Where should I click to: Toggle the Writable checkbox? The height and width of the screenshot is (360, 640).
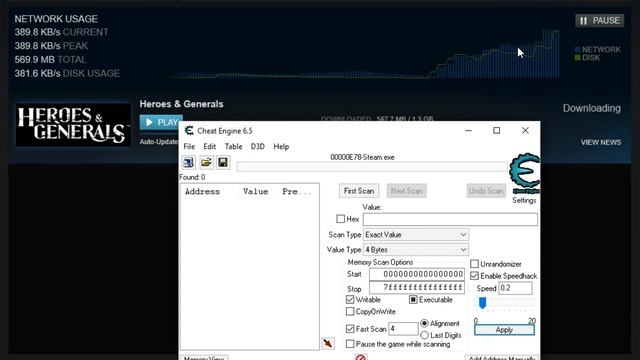pyautogui.click(x=350, y=300)
